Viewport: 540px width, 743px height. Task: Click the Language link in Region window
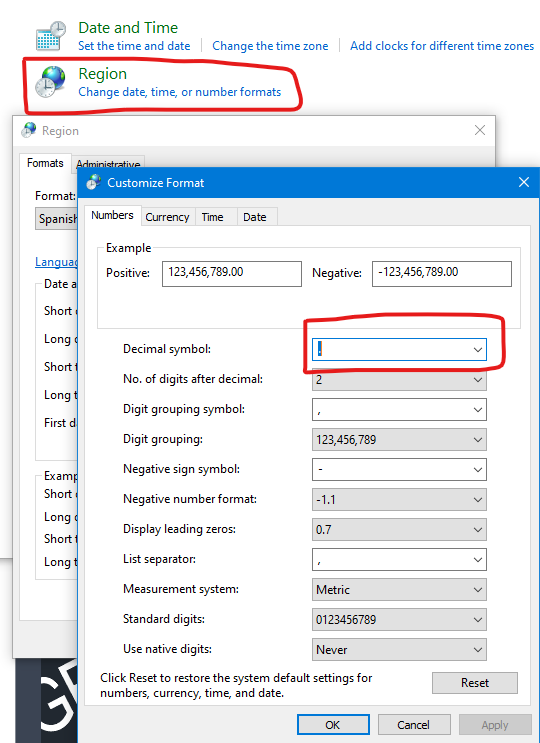(x=56, y=262)
